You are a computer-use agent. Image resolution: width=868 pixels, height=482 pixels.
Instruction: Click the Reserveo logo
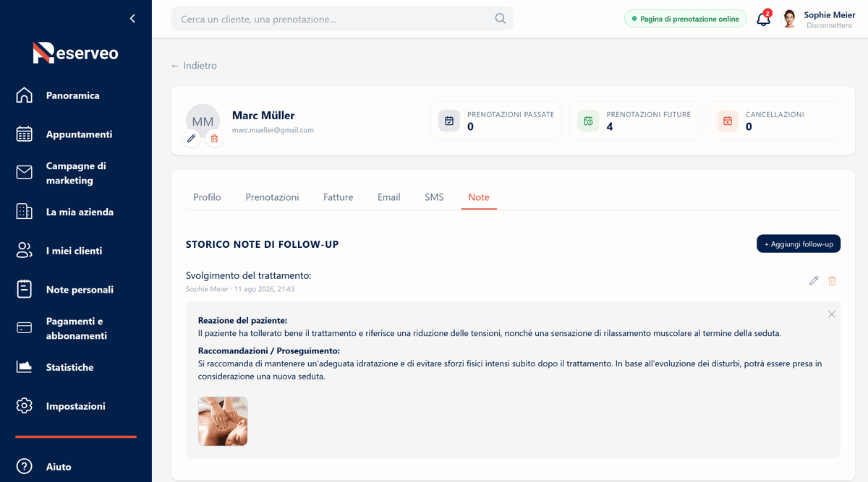75,53
